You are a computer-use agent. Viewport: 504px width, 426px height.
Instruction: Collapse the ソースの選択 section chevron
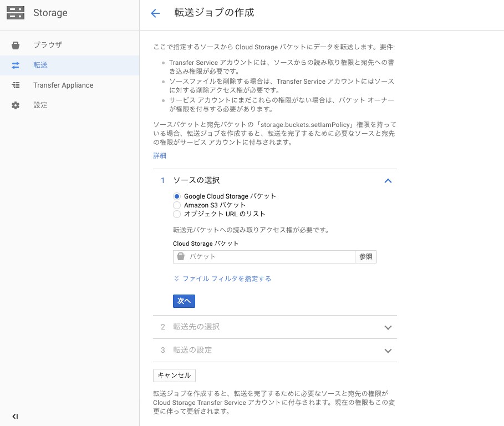tap(388, 181)
